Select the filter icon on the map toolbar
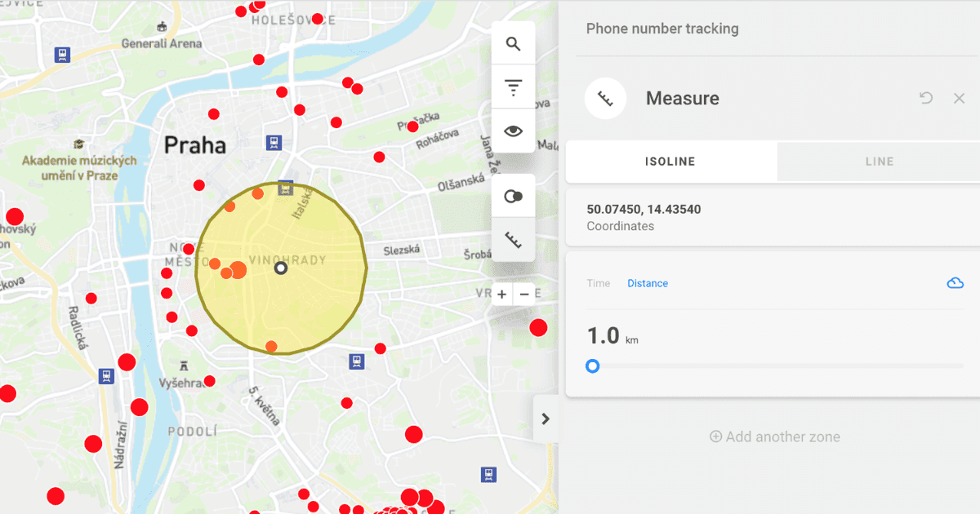The height and width of the screenshot is (514, 980). click(x=513, y=86)
